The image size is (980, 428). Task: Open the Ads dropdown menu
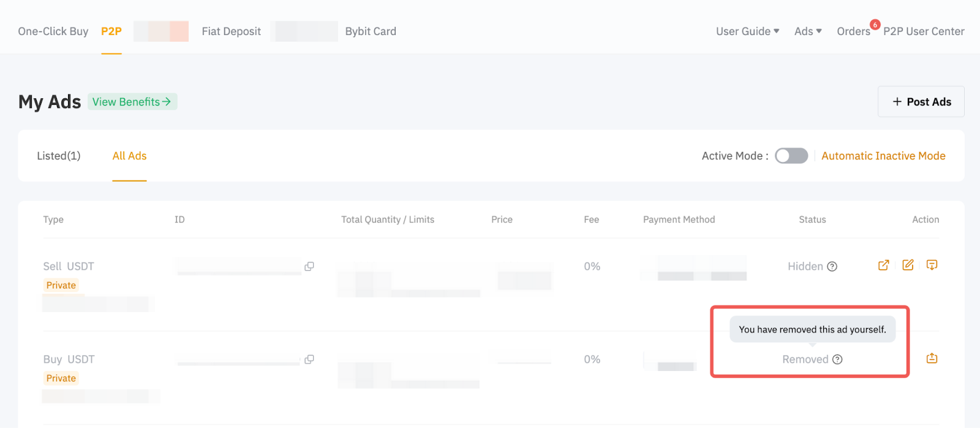pyautogui.click(x=808, y=31)
